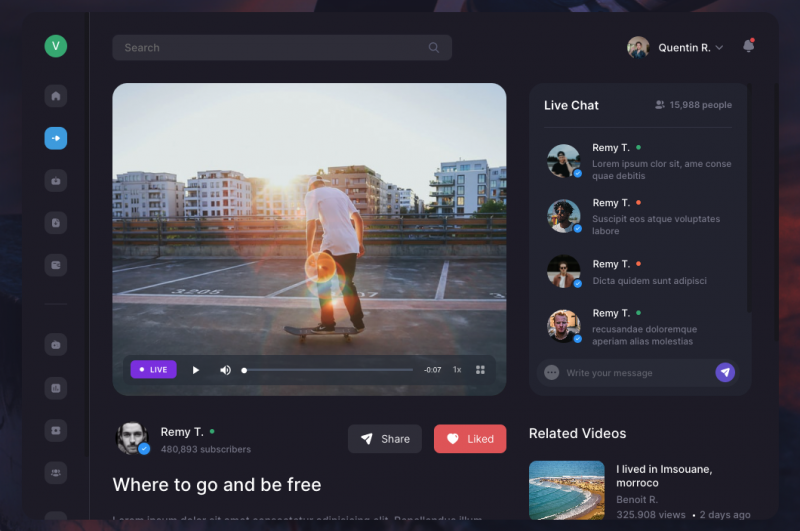Click the 'Write your message' input

point(638,373)
